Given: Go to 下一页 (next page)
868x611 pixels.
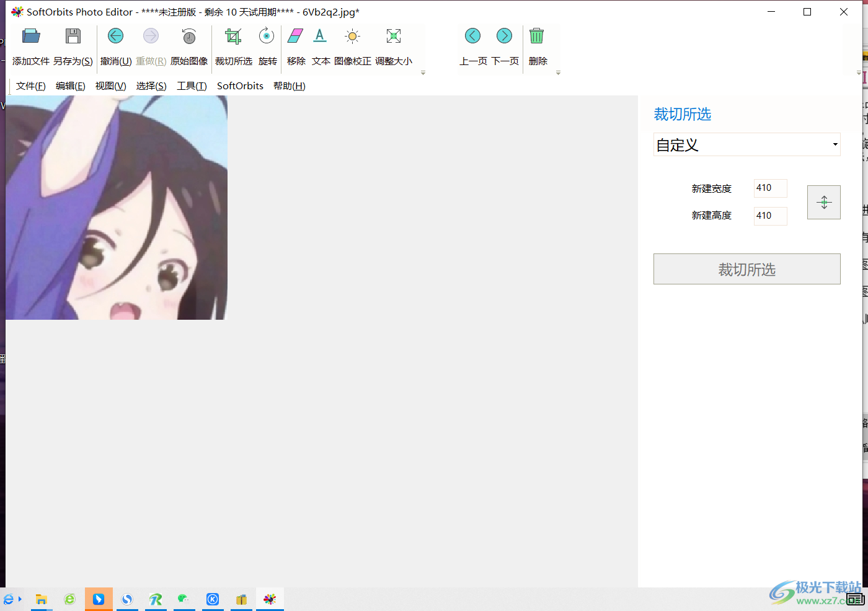Looking at the screenshot, I should tap(505, 36).
